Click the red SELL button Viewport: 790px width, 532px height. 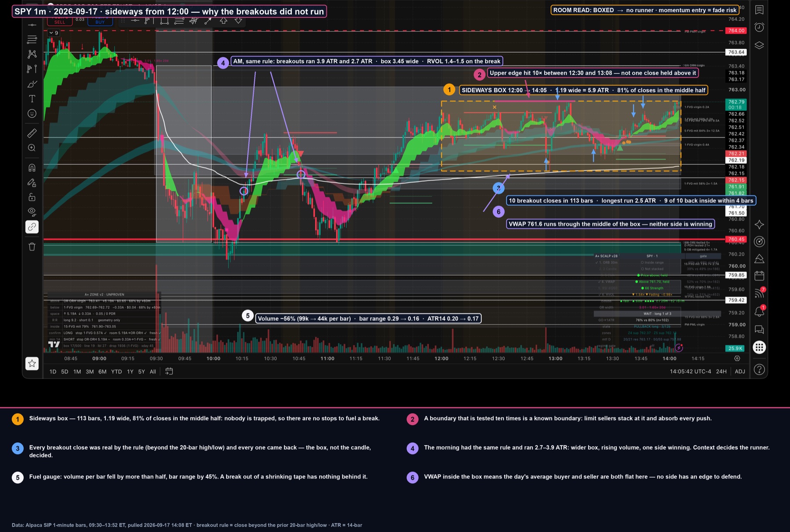[60, 22]
